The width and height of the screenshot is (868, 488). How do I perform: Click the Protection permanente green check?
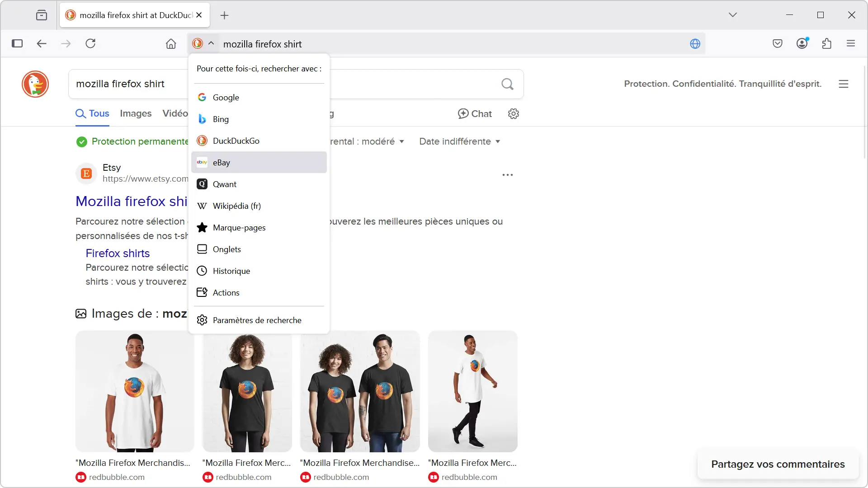81,142
